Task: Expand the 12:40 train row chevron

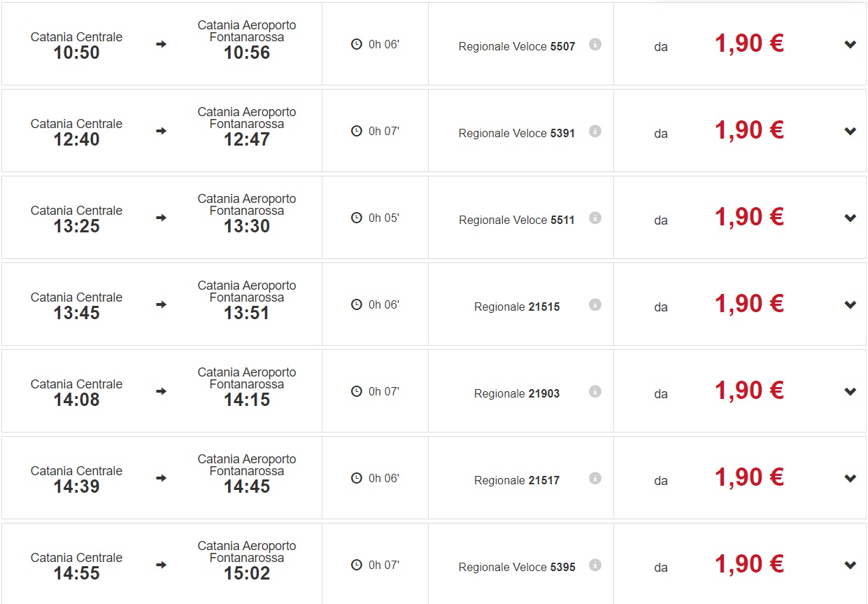Action: tap(850, 132)
